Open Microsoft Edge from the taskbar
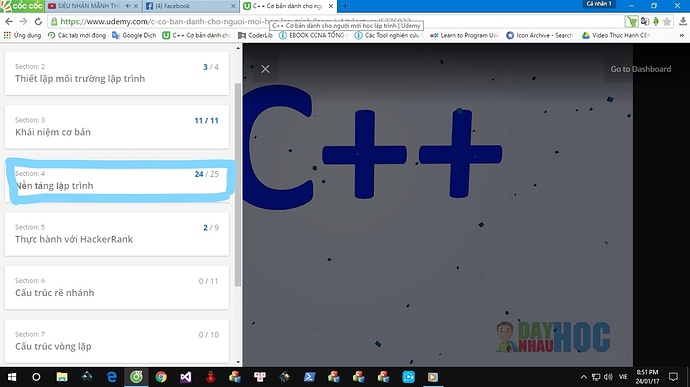690x387 pixels. (112, 377)
